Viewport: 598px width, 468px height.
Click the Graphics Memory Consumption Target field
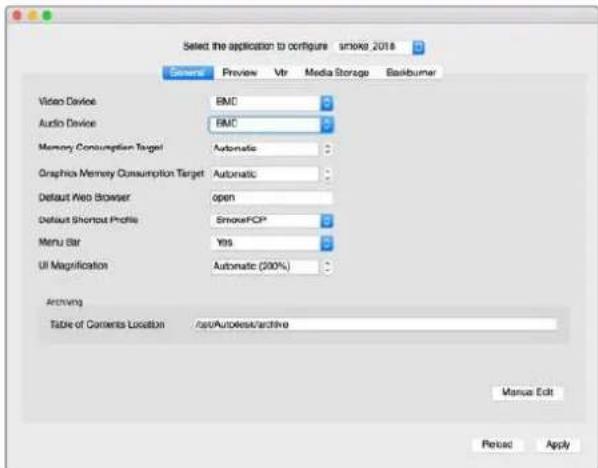(265, 174)
